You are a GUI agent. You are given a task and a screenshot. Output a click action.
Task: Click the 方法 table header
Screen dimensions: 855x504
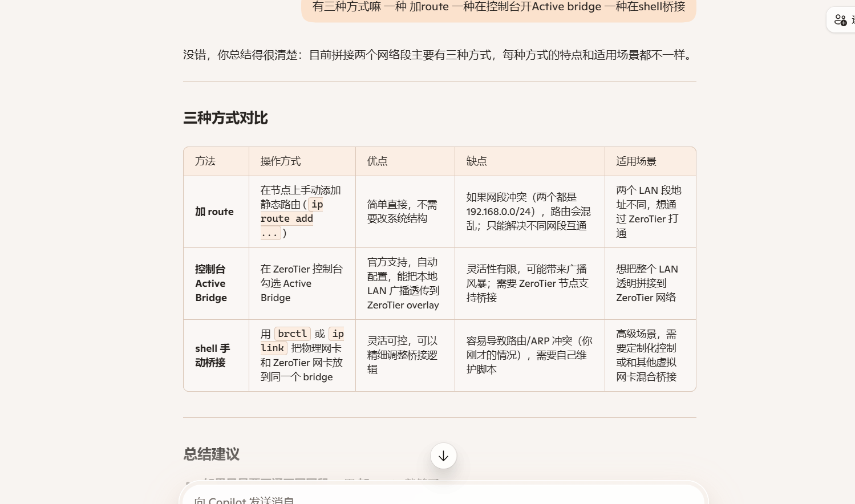205,161
